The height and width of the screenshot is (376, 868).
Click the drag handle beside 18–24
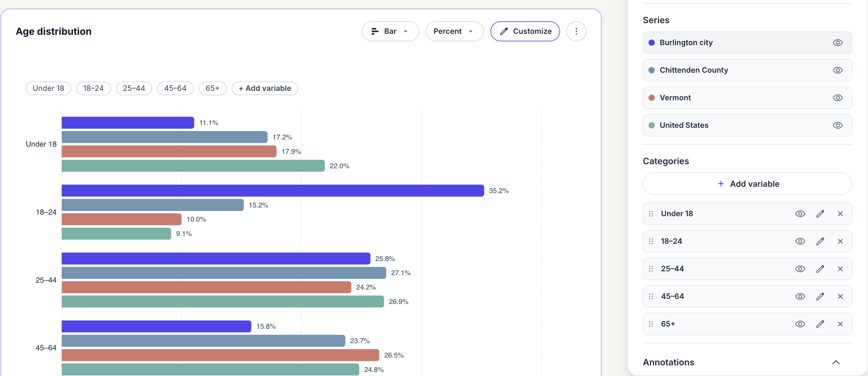(x=651, y=241)
